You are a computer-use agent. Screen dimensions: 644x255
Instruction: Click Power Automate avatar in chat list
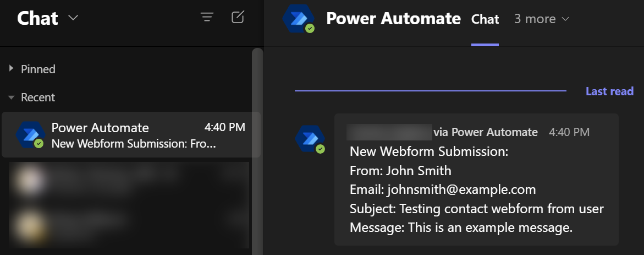point(29,135)
